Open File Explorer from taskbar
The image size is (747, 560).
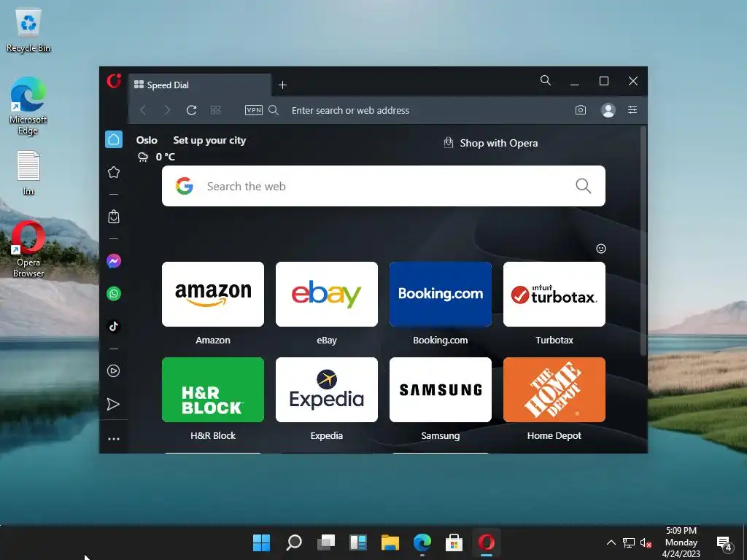390,542
